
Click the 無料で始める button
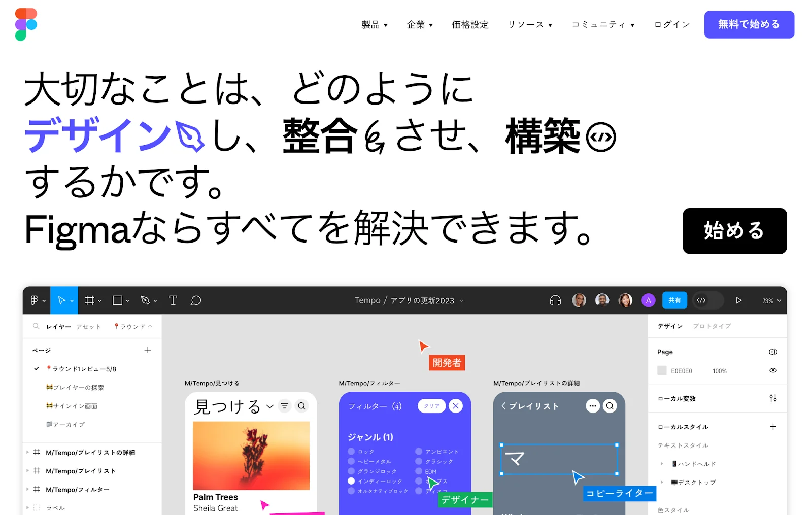pyautogui.click(x=749, y=24)
